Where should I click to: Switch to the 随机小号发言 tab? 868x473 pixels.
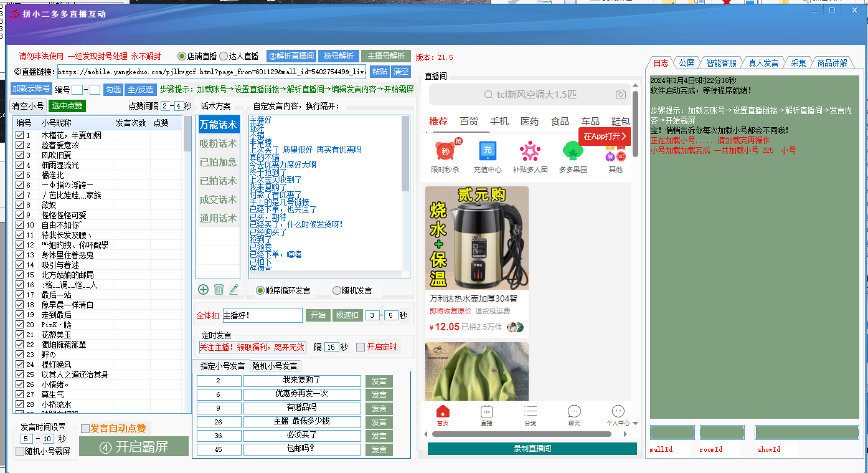point(275,366)
